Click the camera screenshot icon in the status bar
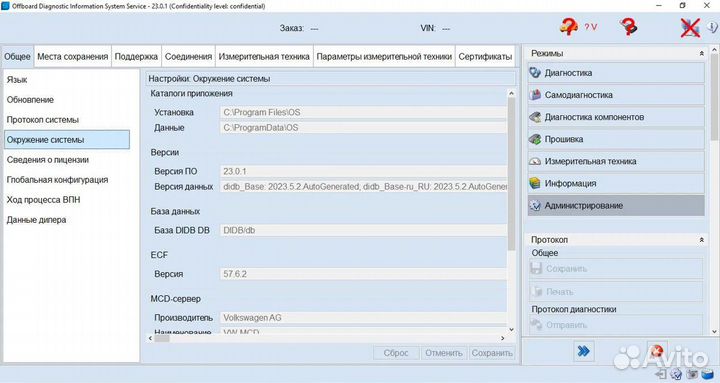This screenshot has height=383, width=720. pyautogui.click(x=692, y=374)
